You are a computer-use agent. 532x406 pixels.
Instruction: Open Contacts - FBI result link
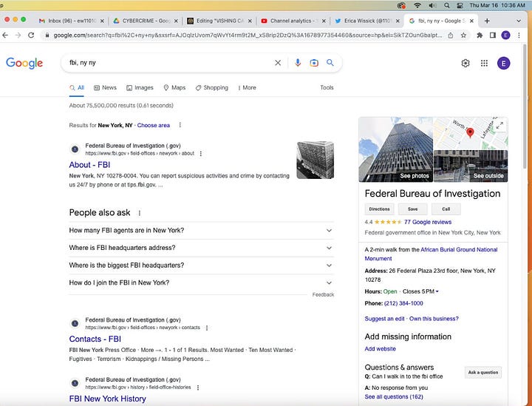pyautogui.click(x=95, y=339)
